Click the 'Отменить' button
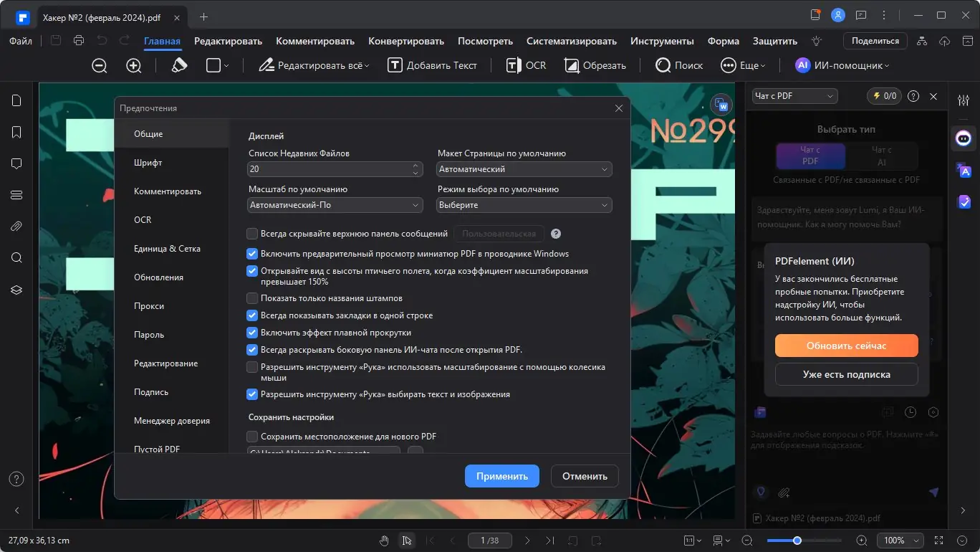Image resolution: width=980 pixels, height=552 pixels. point(585,476)
